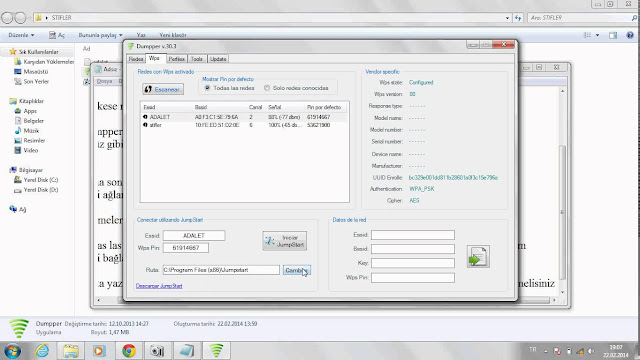Click the Bssid field under Datos de la red
This screenshot has height=360, width=640.
pyautogui.click(x=413, y=249)
